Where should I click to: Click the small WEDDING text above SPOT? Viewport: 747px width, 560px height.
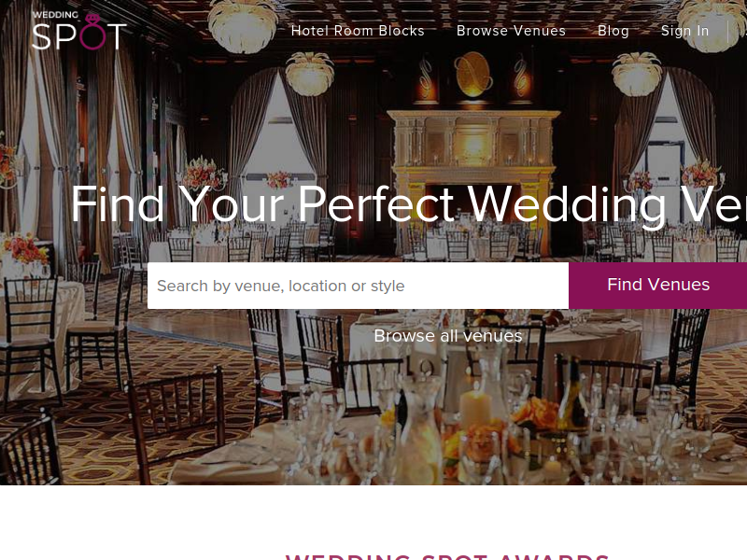(x=55, y=15)
